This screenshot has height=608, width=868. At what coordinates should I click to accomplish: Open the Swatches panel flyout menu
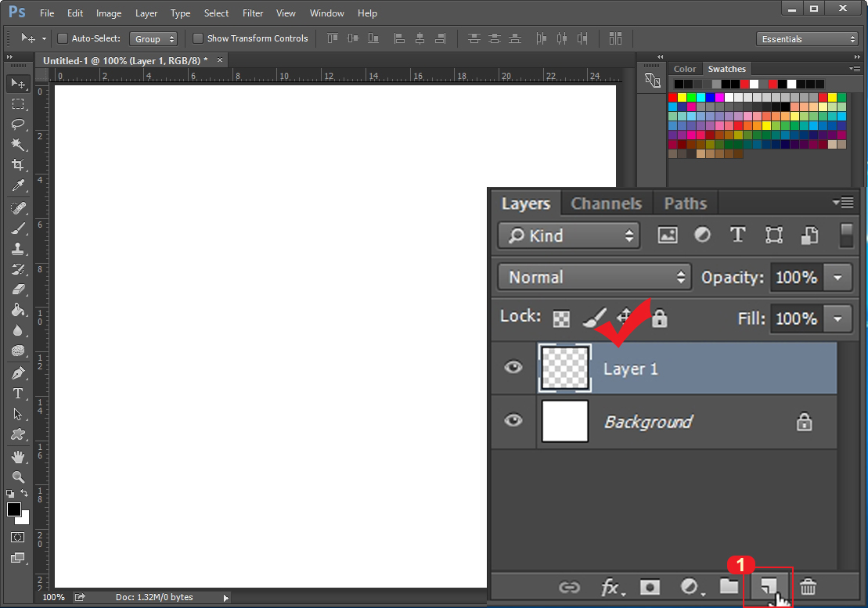pos(855,68)
